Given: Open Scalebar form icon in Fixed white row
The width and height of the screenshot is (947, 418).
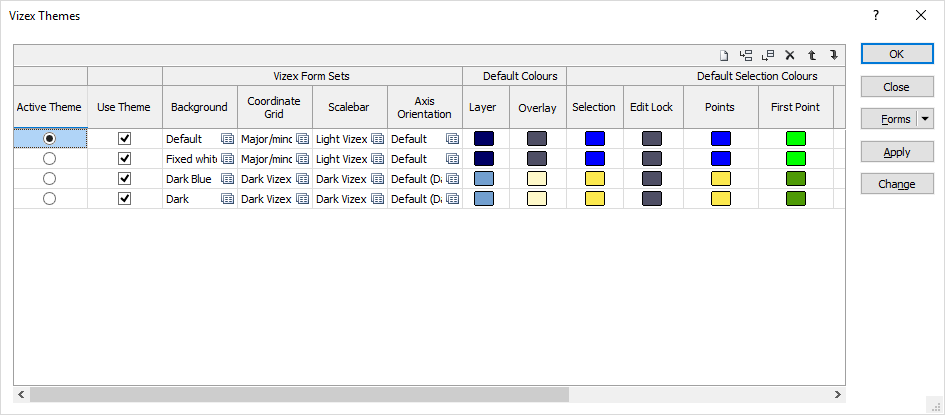Looking at the screenshot, I should pos(377,159).
